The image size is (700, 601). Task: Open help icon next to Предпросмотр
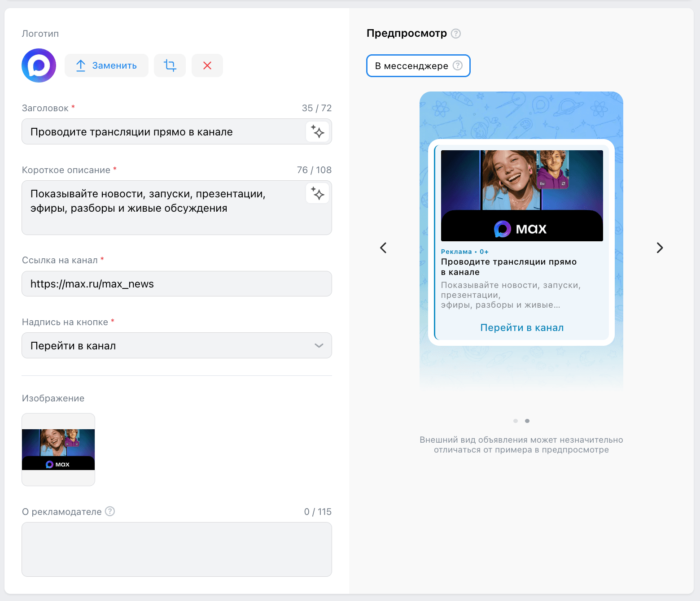(x=456, y=34)
